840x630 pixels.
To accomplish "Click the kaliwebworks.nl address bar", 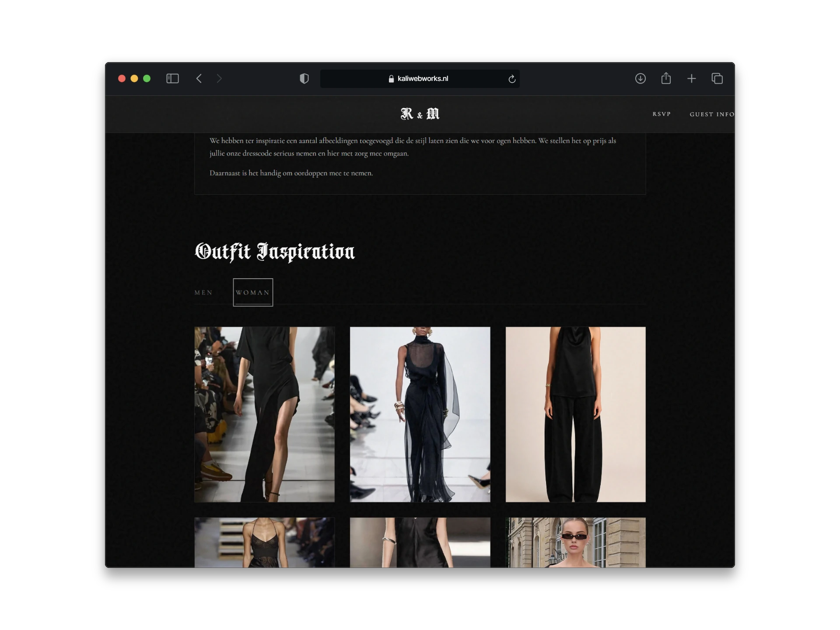I will click(x=420, y=79).
